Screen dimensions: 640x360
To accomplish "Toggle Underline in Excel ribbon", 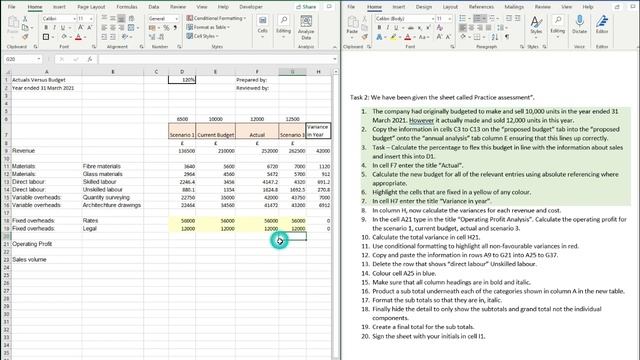I will 63,27.
